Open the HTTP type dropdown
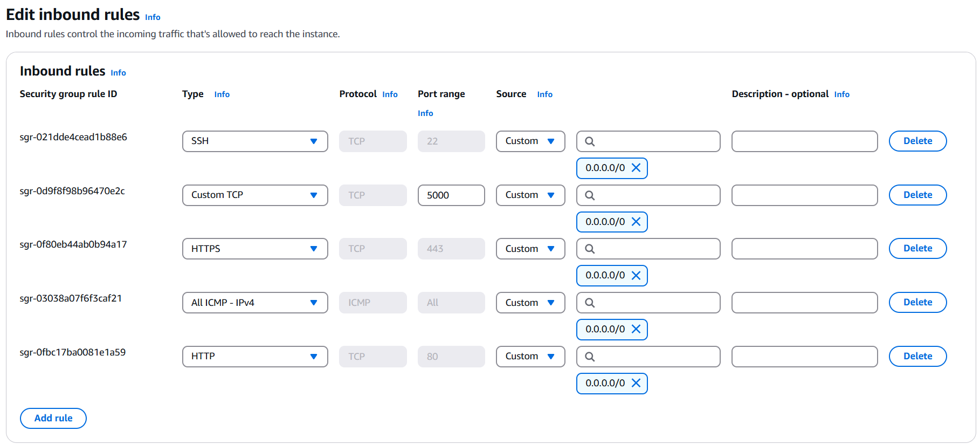Screen dimensions: 980x444 point(255,357)
